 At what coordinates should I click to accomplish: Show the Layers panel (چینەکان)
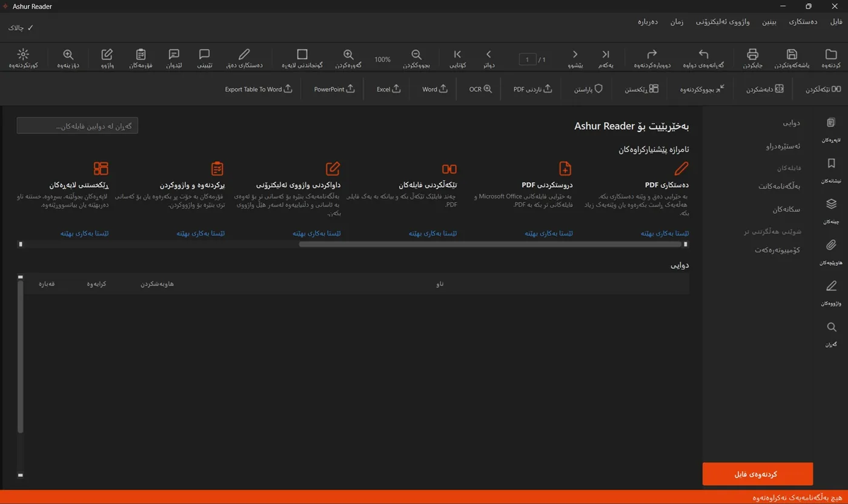tap(831, 211)
